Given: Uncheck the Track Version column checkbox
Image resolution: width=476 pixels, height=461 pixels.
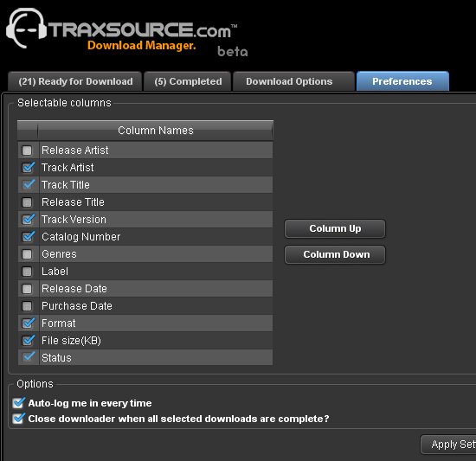Looking at the screenshot, I should (28, 220).
